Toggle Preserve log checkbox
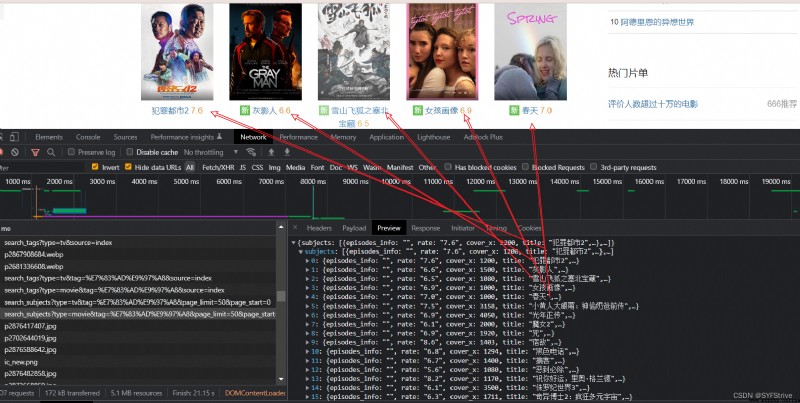This screenshot has width=800, height=403. (71, 152)
